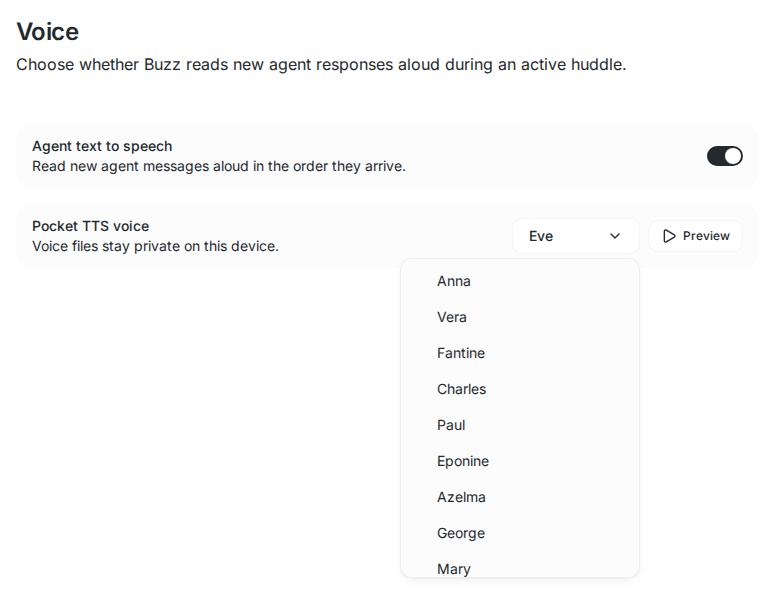Choose Vera from the voice list
This screenshot has width=775, height=594.
(x=520, y=317)
